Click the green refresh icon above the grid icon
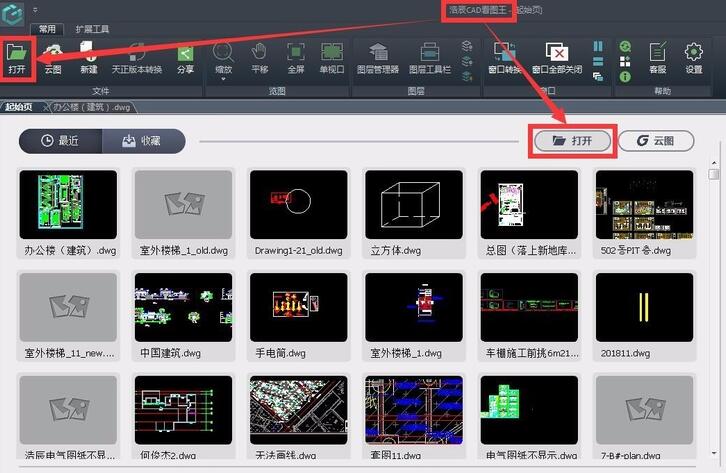Screen dimensions: 726x473 (625, 46)
